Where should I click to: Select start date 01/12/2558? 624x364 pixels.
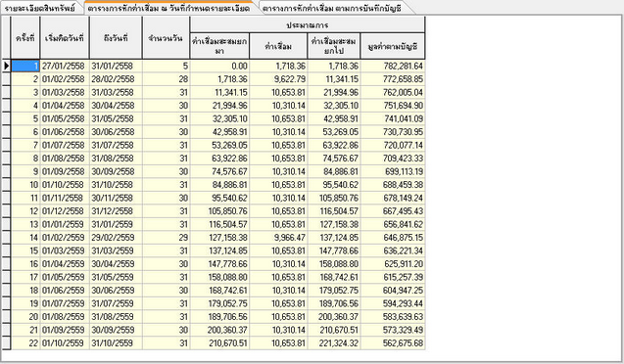65,211
